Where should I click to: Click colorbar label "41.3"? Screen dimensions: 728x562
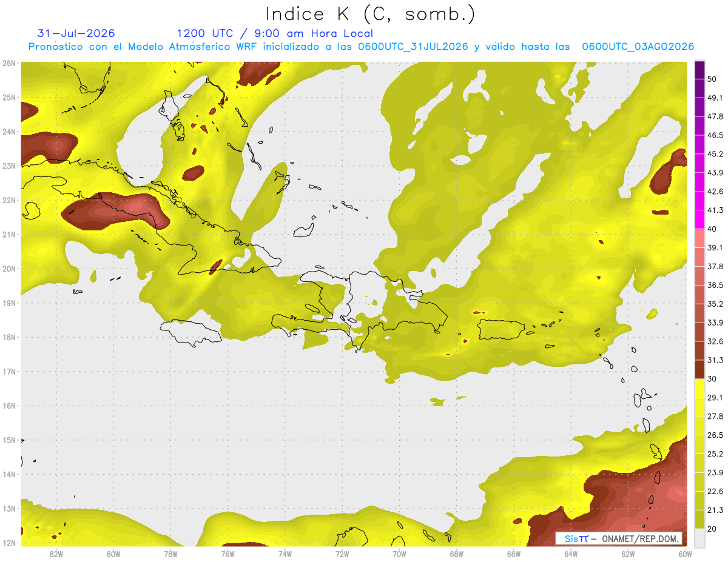[x=715, y=210]
